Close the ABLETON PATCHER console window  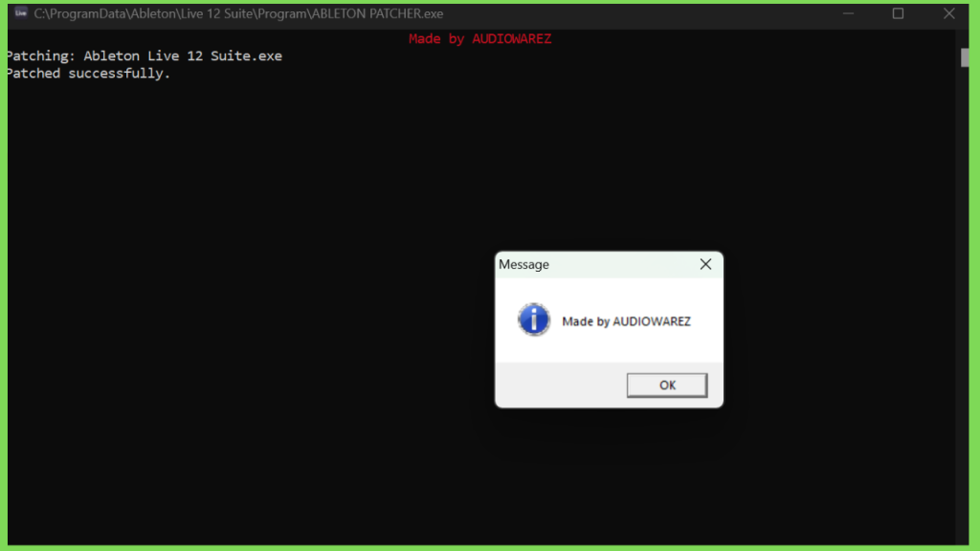(948, 13)
